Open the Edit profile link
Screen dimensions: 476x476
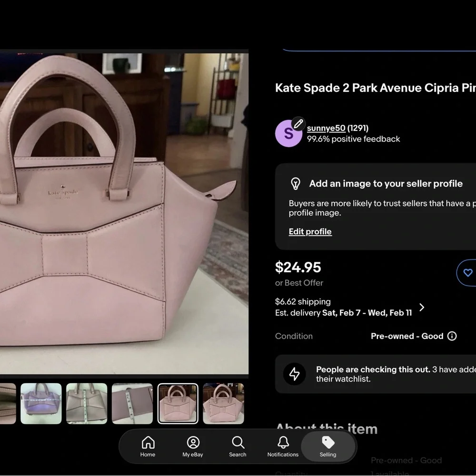point(310,231)
